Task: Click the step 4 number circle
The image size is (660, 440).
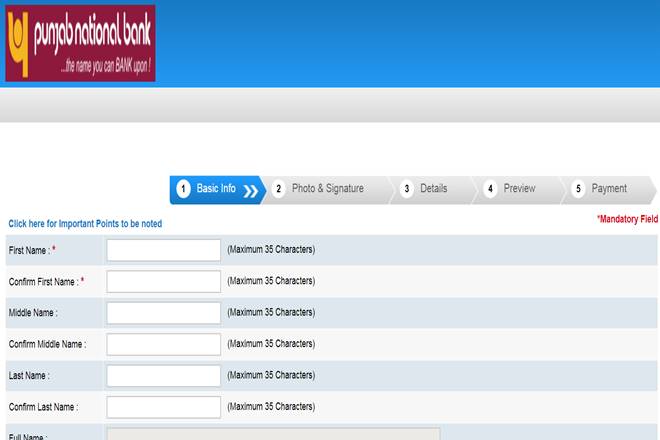Action: (x=490, y=189)
